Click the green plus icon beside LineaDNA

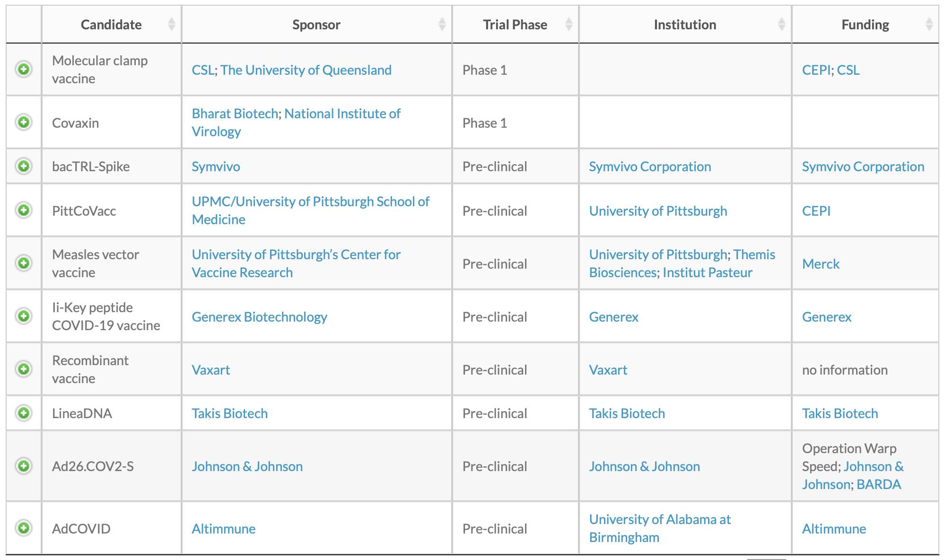tap(23, 413)
